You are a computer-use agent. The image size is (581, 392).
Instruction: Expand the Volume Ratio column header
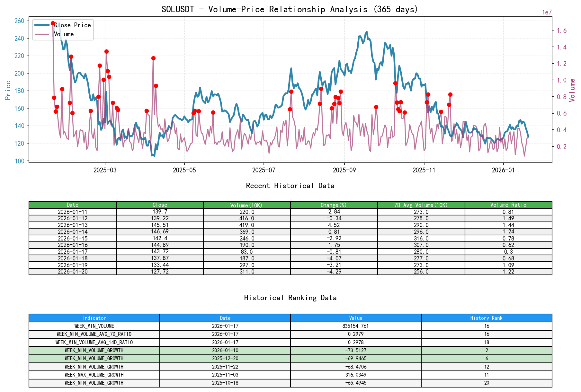tap(508, 205)
